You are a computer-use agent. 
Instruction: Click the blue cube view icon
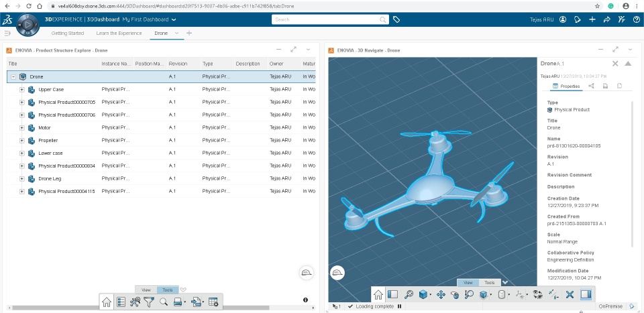pyautogui.click(x=423, y=294)
